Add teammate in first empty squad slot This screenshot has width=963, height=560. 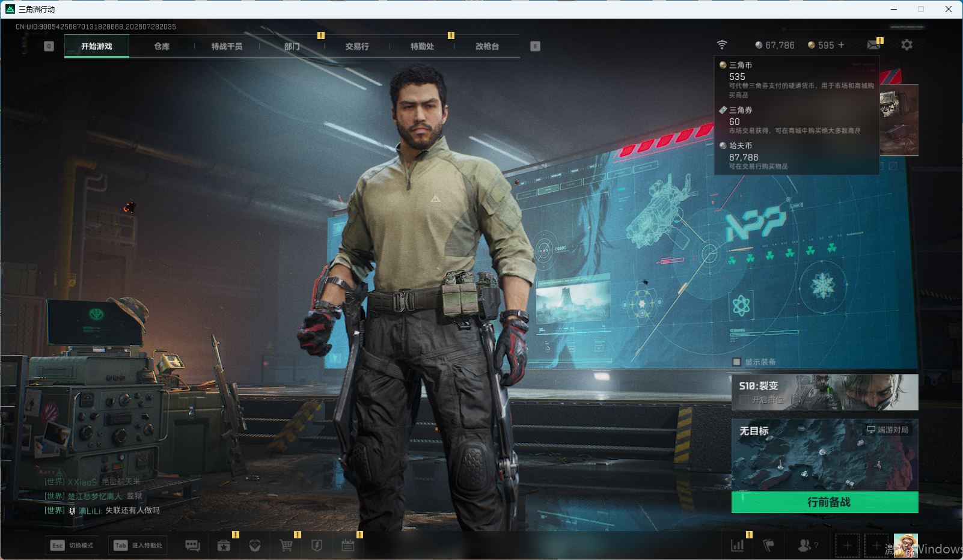(848, 546)
